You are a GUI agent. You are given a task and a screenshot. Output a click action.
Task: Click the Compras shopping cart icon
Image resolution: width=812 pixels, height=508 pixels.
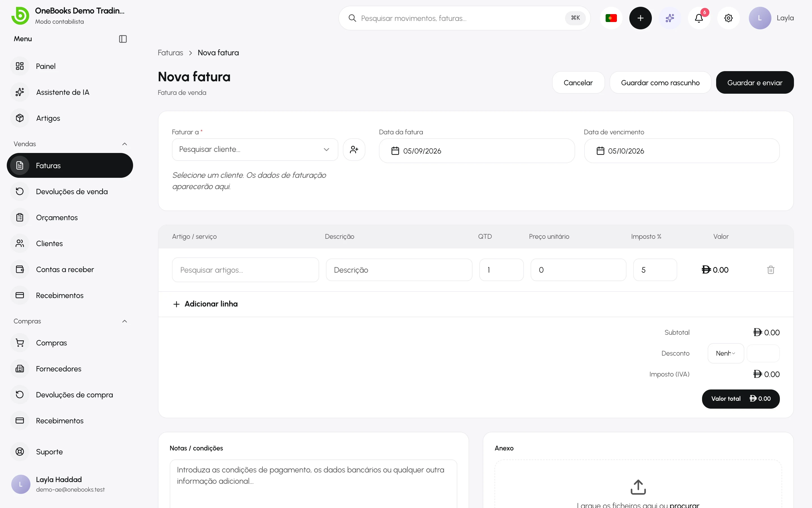(20, 343)
